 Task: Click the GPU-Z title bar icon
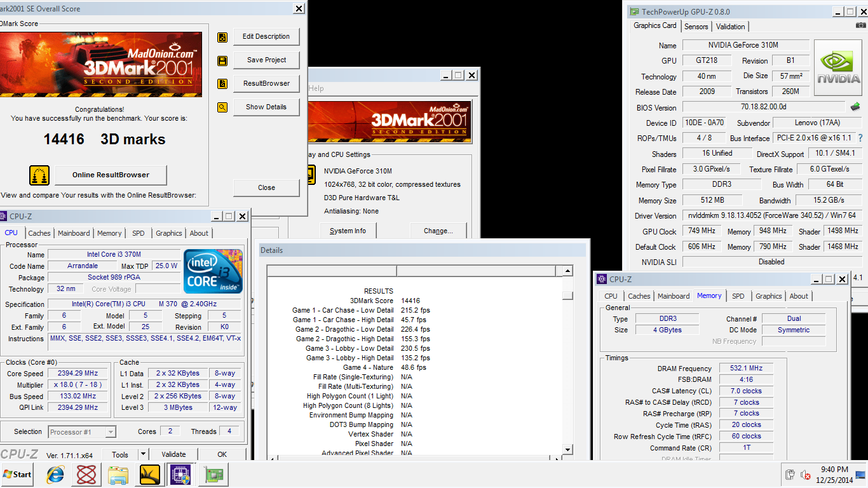pos(634,11)
